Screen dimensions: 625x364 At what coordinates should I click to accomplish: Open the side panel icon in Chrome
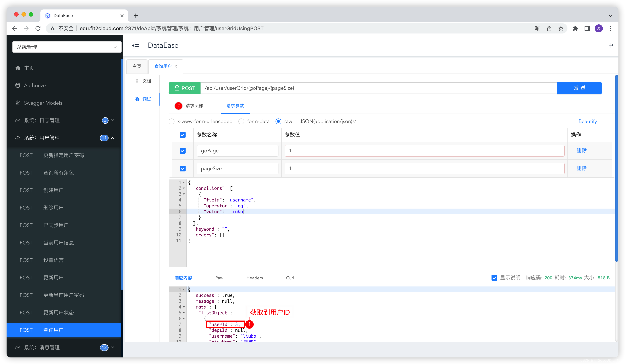click(x=587, y=29)
